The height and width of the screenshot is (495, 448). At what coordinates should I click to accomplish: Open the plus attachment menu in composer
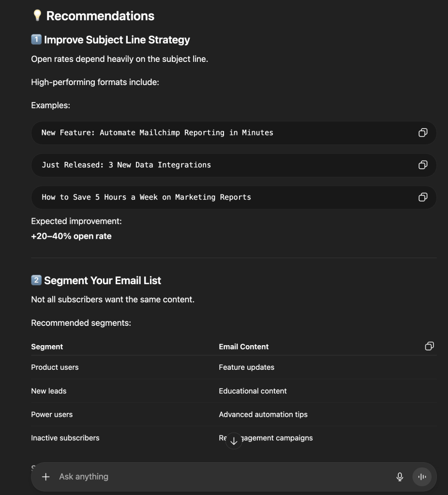[x=46, y=477]
